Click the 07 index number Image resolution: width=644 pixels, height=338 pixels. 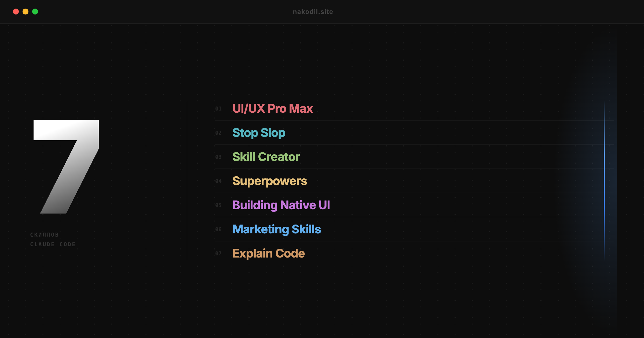218,253
